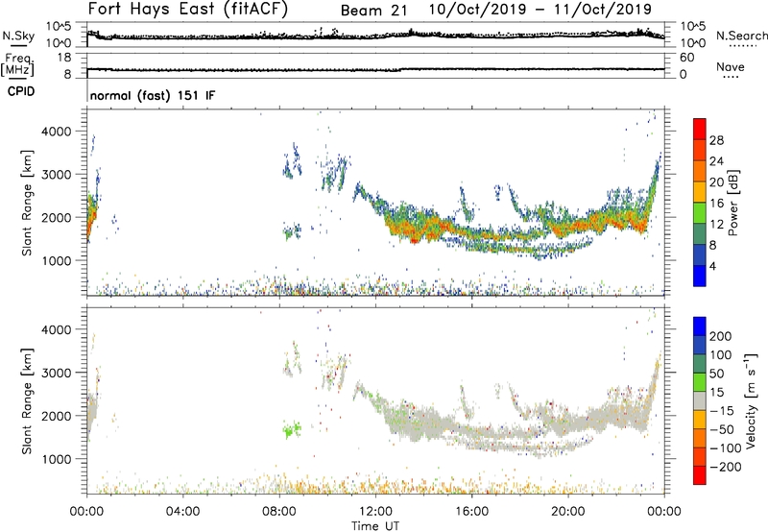Click the '-15' label on the velocity colorbar
The width and height of the screenshot is (768, 532).
click(722, 411)
